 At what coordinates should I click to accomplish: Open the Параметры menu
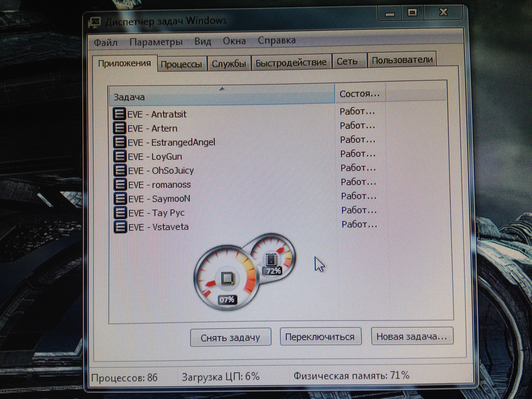click(x=156, y=42)
